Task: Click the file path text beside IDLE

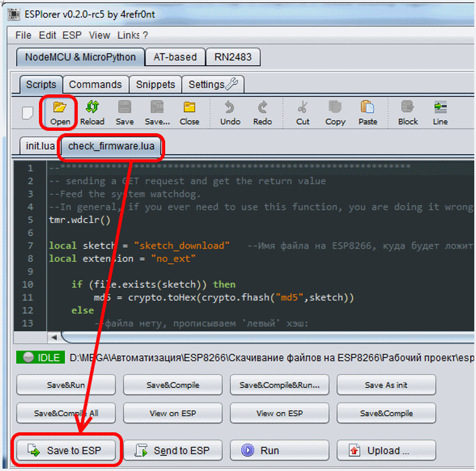Action: (272, 357)
